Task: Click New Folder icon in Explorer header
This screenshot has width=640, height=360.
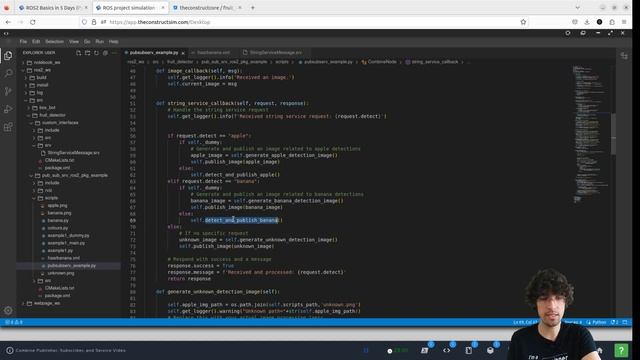Action: coord(87,53)
